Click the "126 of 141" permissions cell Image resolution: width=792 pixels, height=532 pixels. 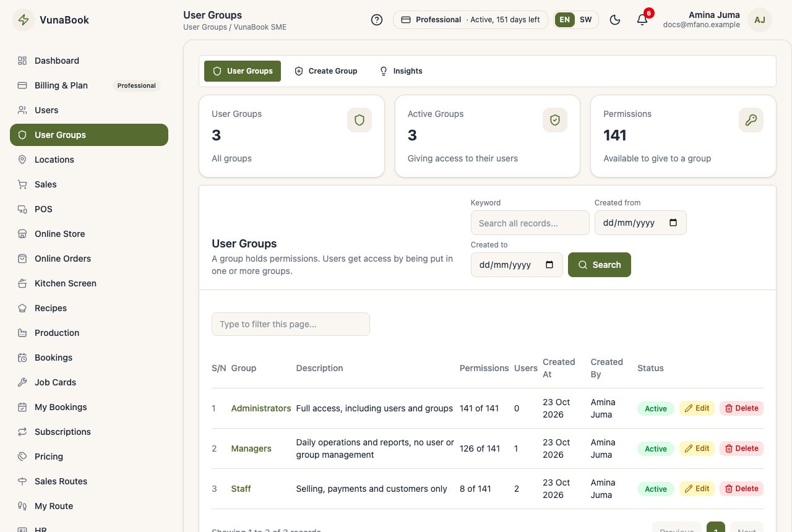pyautogui.click(x=480, y=448)
